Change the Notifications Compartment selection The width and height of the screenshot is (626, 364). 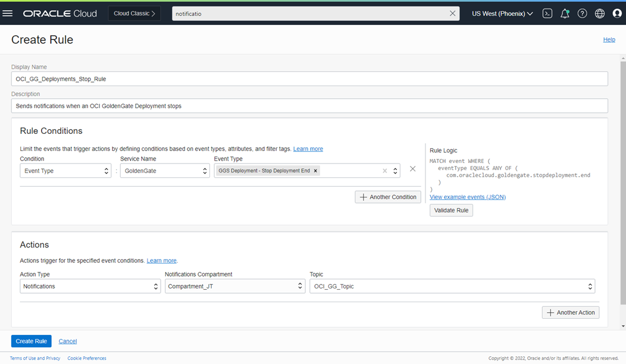coord(234,286)
